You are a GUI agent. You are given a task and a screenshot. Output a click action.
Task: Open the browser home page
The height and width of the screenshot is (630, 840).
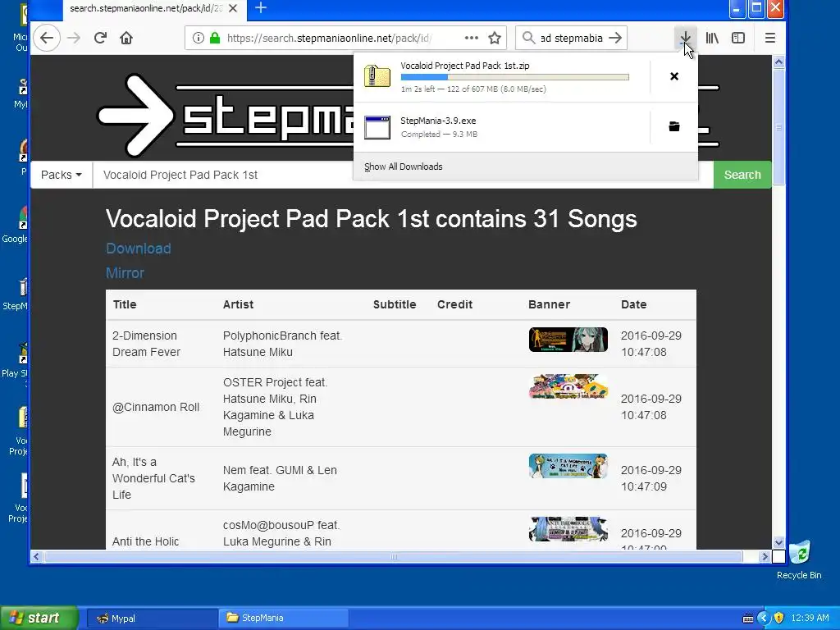126,38
